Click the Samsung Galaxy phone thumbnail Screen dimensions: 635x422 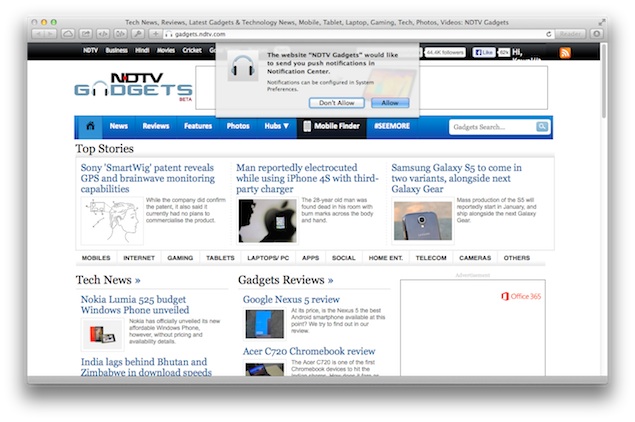pyautogui.click(x=423, y=221)
